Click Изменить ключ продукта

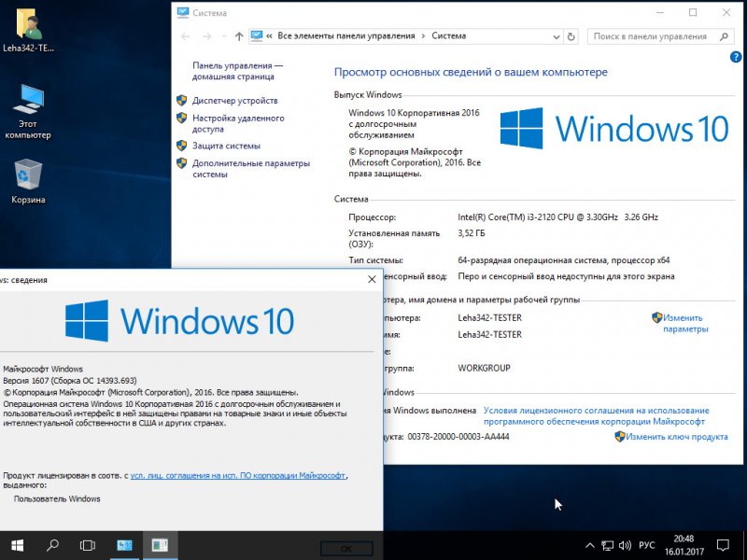tap(676, 437)
